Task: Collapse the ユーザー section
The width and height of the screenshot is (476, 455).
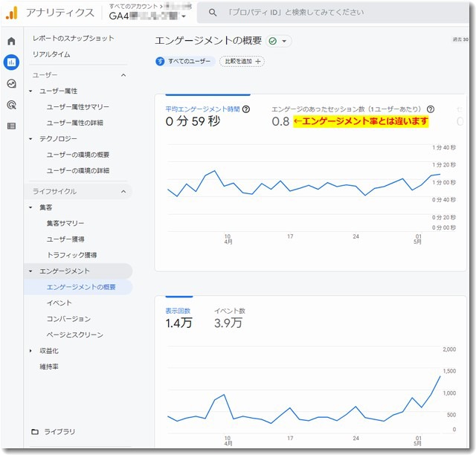Action: click(x=123, y=75)
